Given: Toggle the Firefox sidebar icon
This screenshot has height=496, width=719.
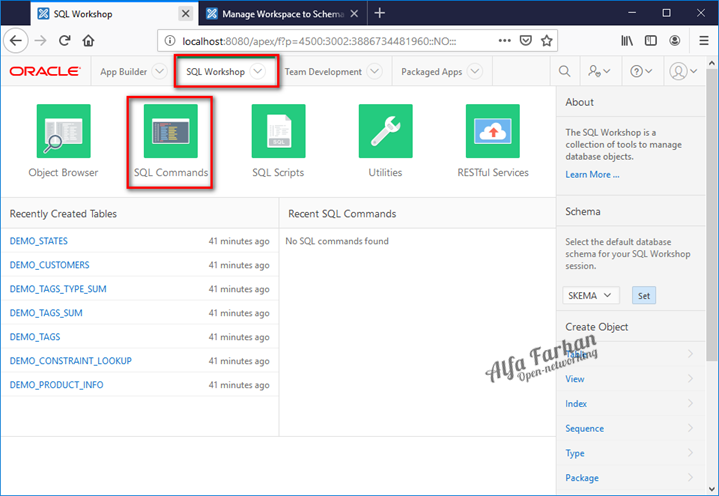Looking at the screenshot, I should click(651, 41).
